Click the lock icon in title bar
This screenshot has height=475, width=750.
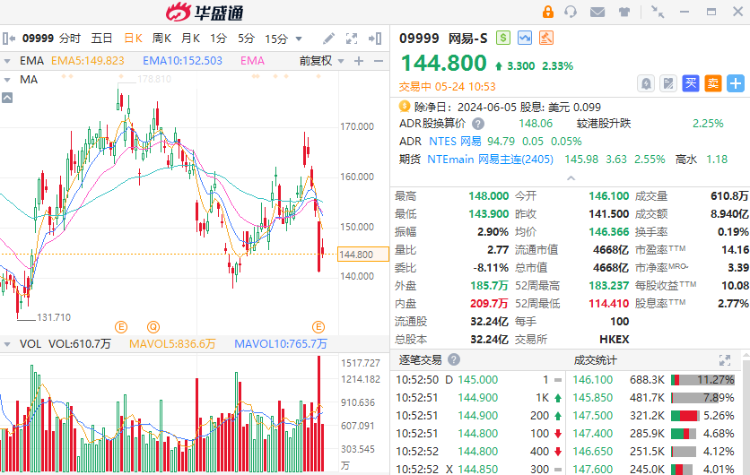548,12
